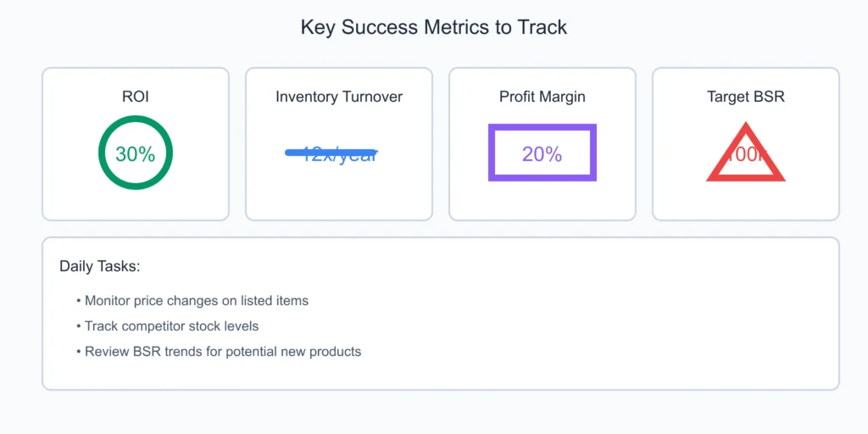Select the Inventory Turnover card title
Image resolution: width=868 pixels, height=434 pixels.
pyautogui.click(x=339, y=97)
